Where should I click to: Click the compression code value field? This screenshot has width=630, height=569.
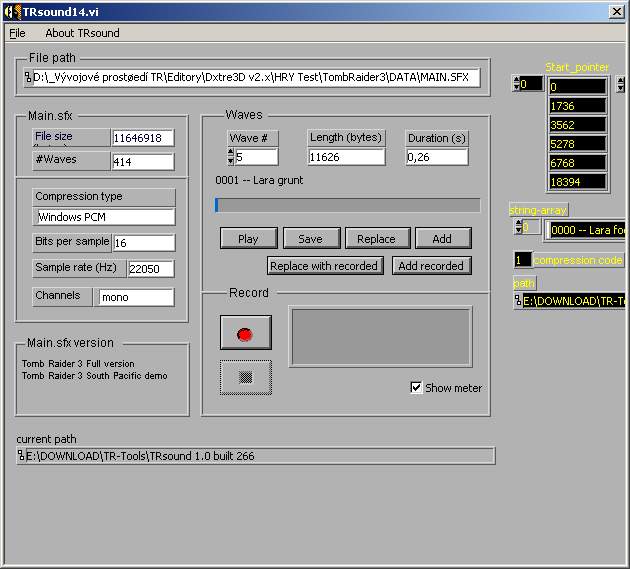(523, 260)
